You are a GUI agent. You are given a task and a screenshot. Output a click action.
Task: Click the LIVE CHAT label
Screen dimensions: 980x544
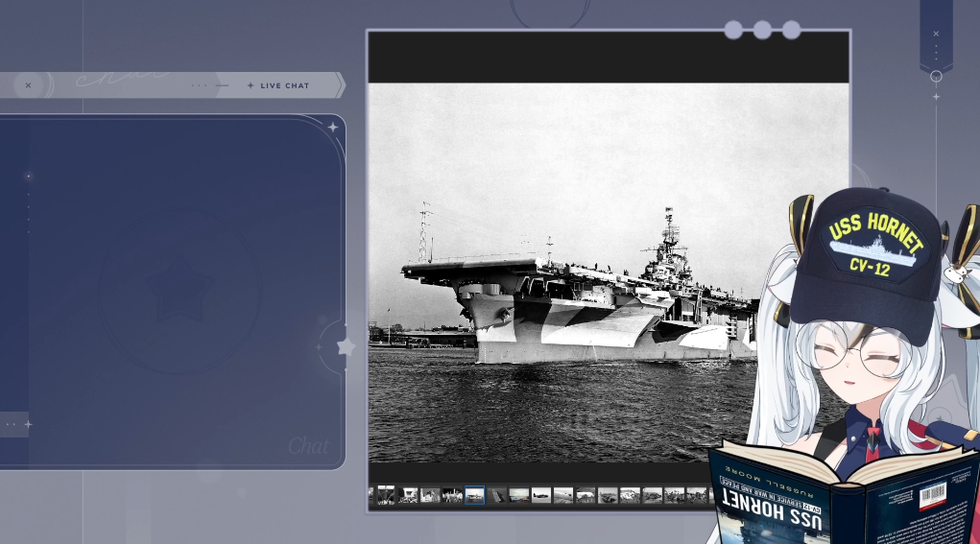284,85
